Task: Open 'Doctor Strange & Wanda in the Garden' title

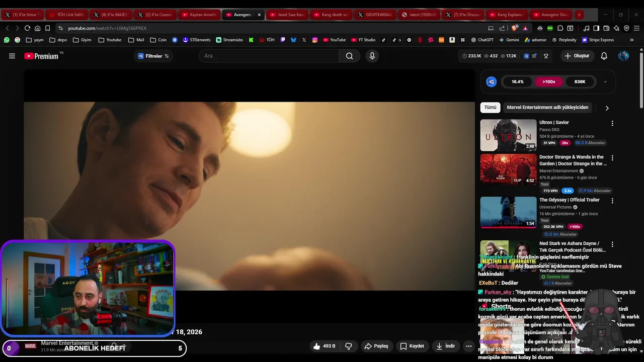Action: (573, 160)
